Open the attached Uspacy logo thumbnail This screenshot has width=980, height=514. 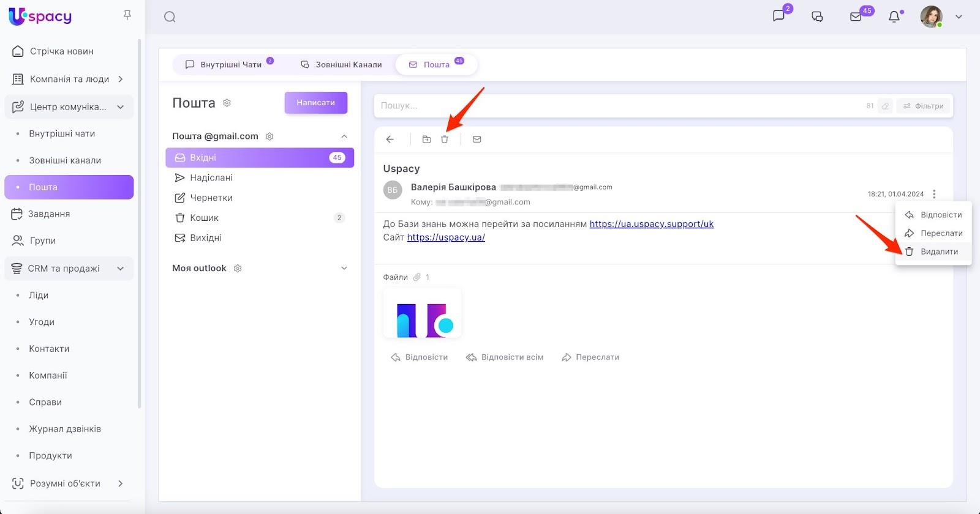422,313
